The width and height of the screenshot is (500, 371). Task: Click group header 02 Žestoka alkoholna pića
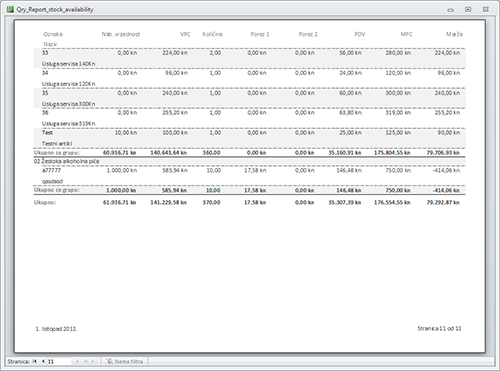pos(66,161)
